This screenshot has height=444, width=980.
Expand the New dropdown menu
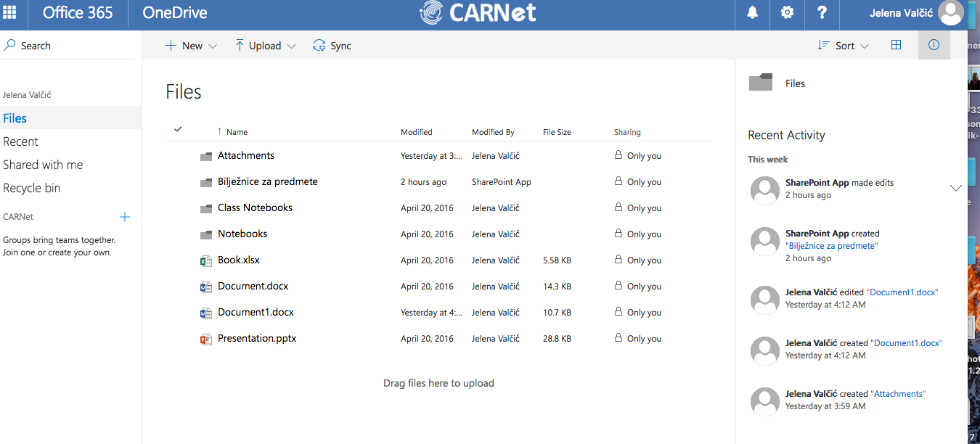point(191,46)
